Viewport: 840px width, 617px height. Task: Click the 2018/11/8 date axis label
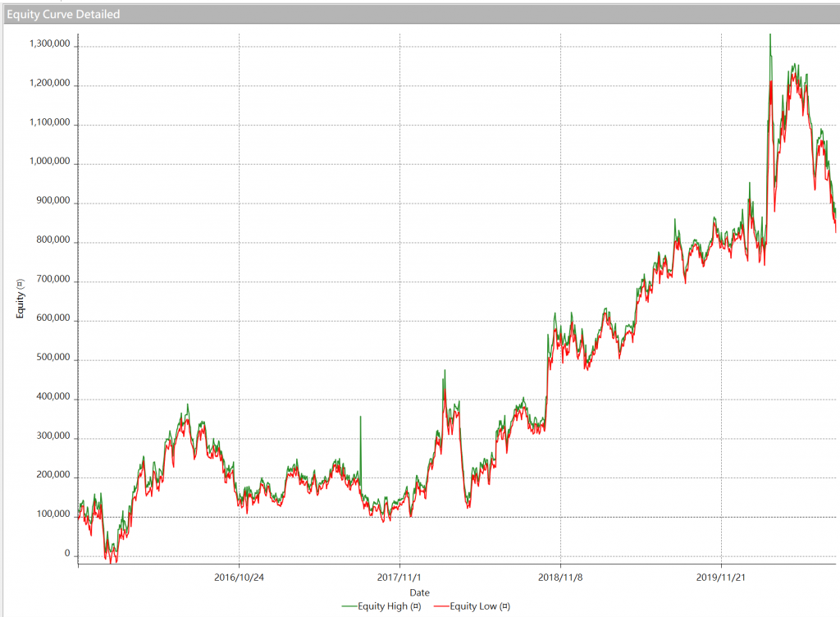coord(560,577)
